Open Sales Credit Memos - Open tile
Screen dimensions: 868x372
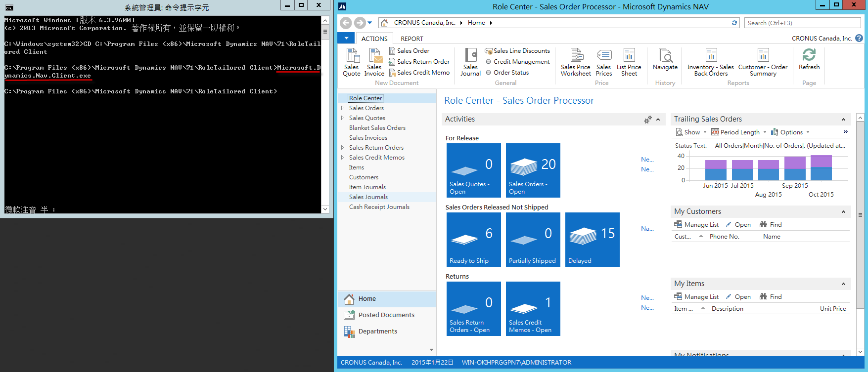[x=533, y=309]
